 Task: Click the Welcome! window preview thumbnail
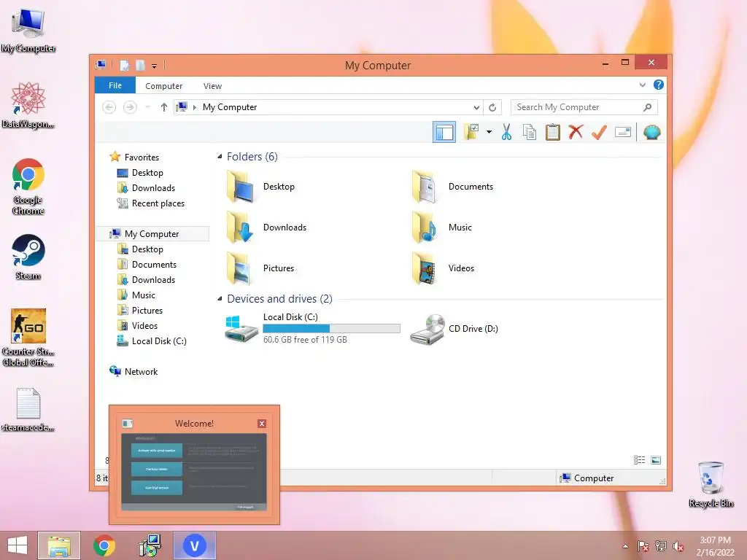click(194, 472)
